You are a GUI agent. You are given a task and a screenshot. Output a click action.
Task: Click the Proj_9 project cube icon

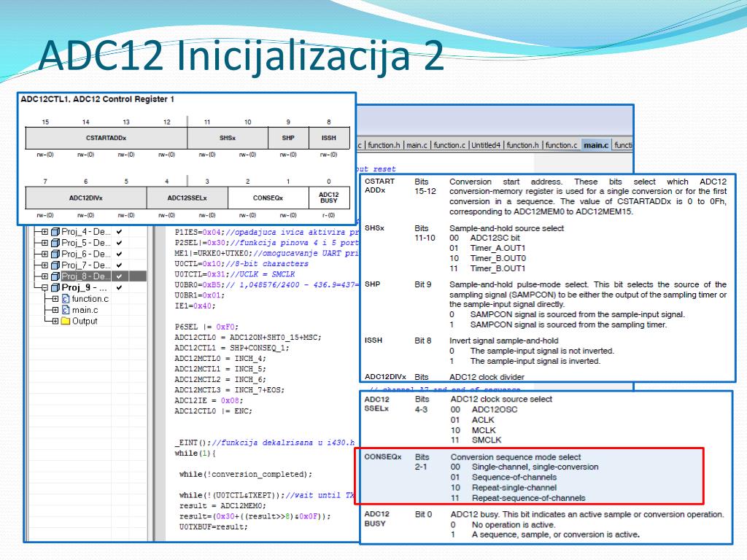(55, 287)
